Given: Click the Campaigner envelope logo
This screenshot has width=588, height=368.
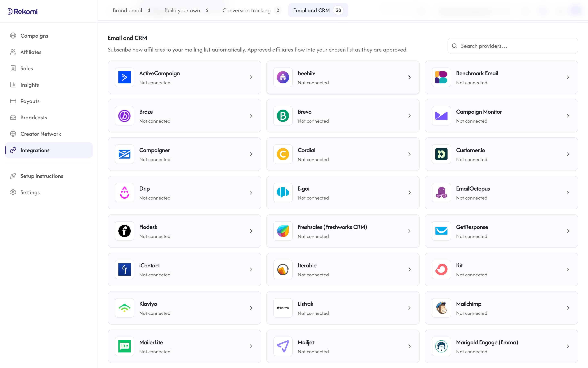Looking at the screenshot, I should click(124, 154).
